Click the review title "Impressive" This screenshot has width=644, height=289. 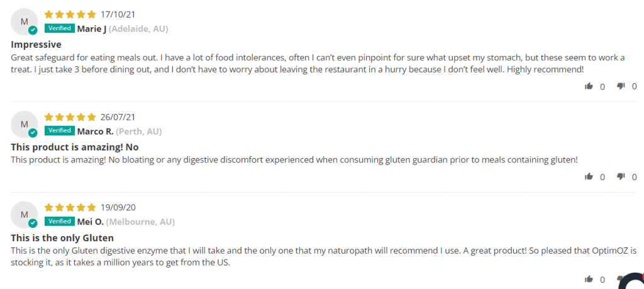click(x=36, y=45)
